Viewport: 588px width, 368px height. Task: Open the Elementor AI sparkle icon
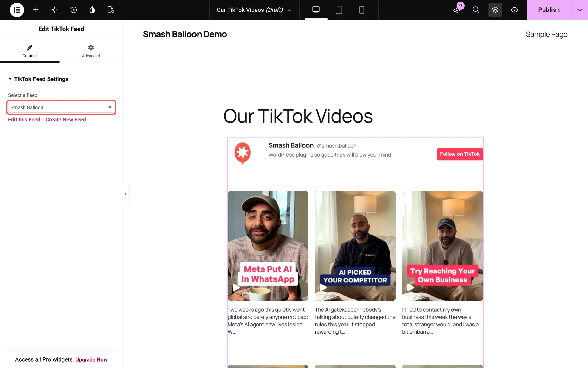pyautogui.click(x=55, y=10)
